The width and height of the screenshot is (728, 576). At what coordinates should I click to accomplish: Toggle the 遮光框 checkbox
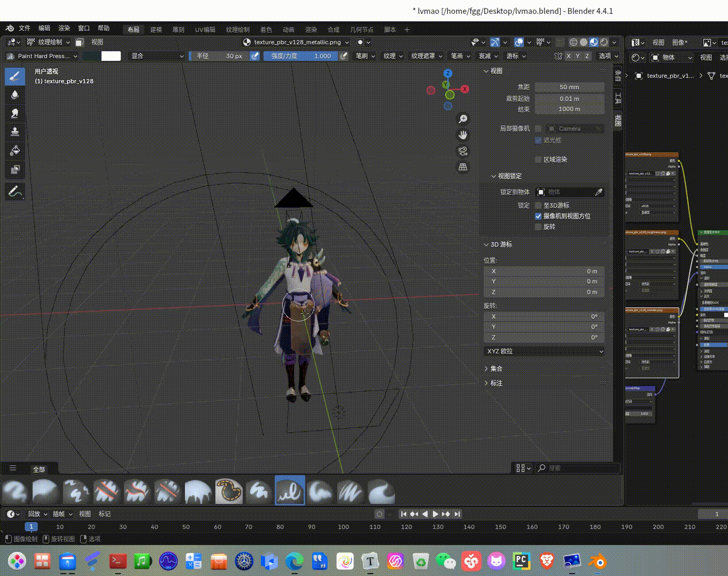click(538, 141)
